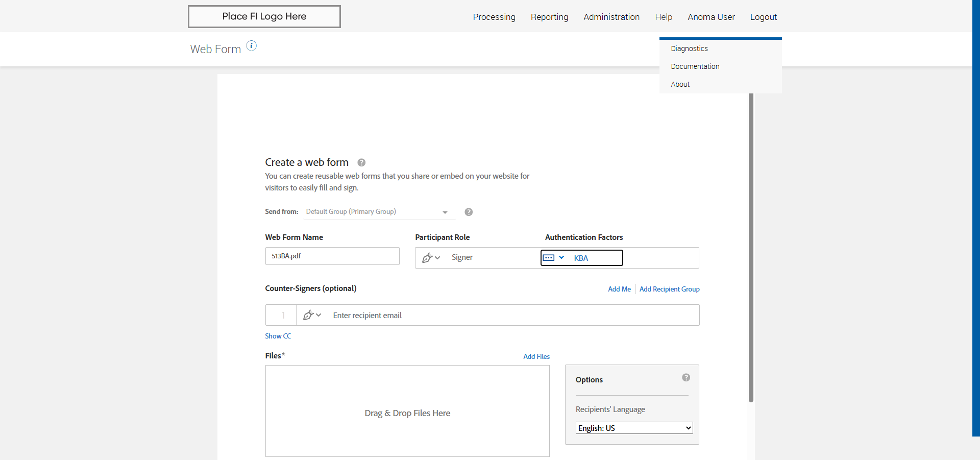Select Diagnostics from Help menu
Image resolution: width=980 pixels, height=460 pixels.
tap(689, 49)
